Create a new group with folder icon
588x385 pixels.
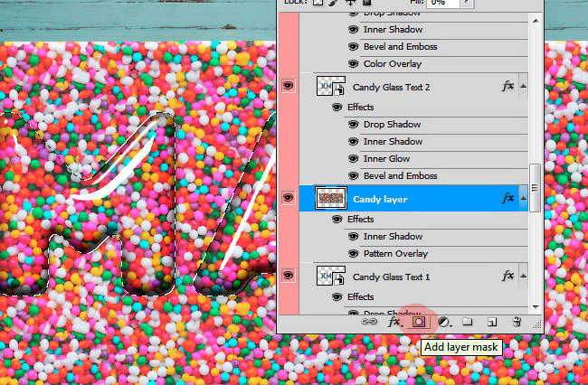468,322
